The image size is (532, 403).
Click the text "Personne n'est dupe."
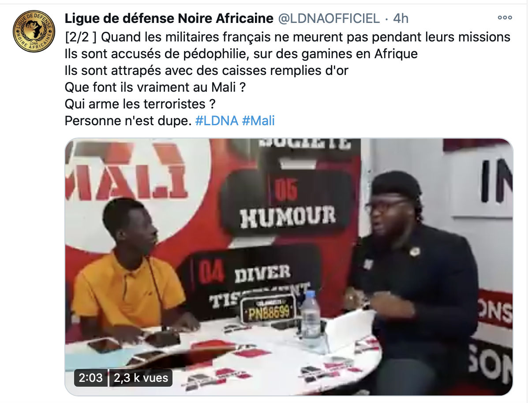click(x=128, y=121)
